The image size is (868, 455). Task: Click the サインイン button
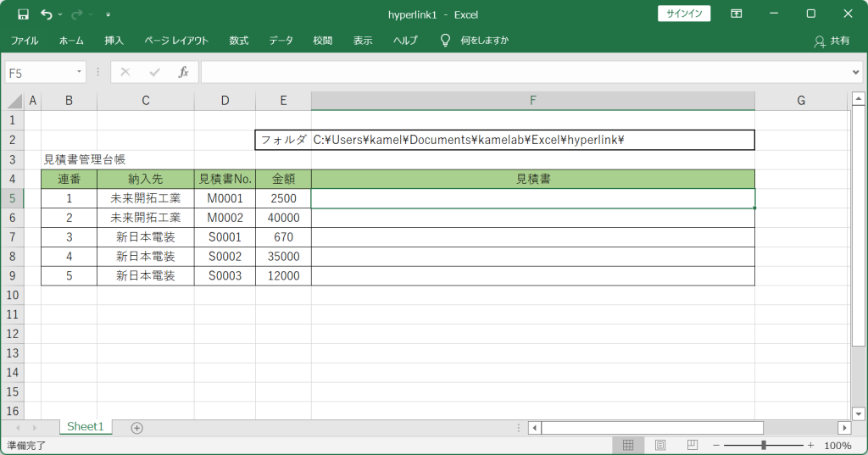point(684,14)
